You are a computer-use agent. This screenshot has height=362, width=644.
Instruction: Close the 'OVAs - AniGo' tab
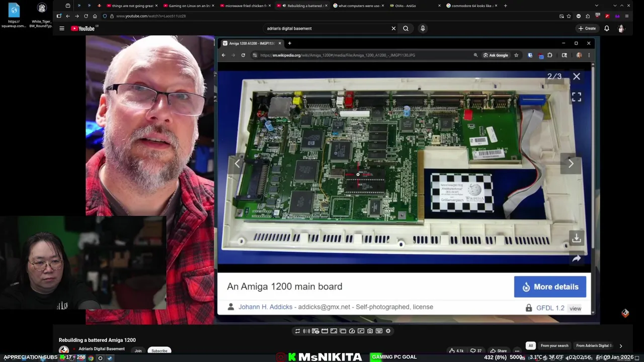(x=439, y=6)
